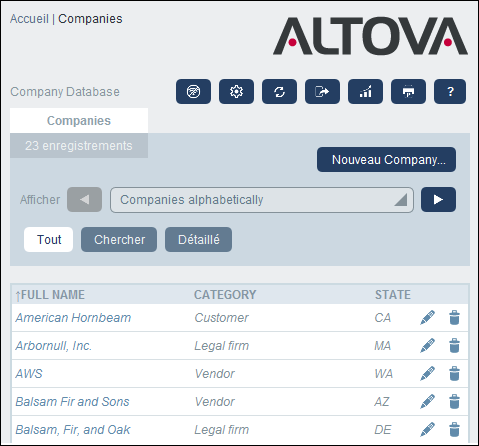
Task: Open help with the question mark icon
Action: coord(450,91)
